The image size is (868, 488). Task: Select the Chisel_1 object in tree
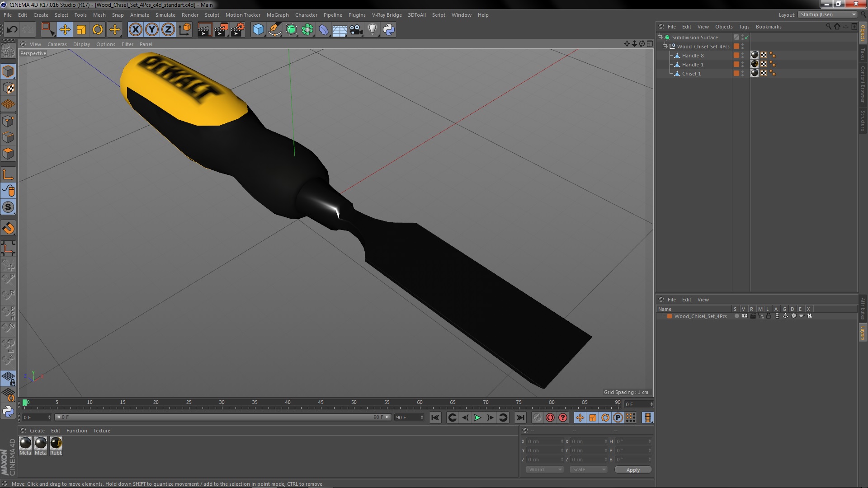point(691,74)
